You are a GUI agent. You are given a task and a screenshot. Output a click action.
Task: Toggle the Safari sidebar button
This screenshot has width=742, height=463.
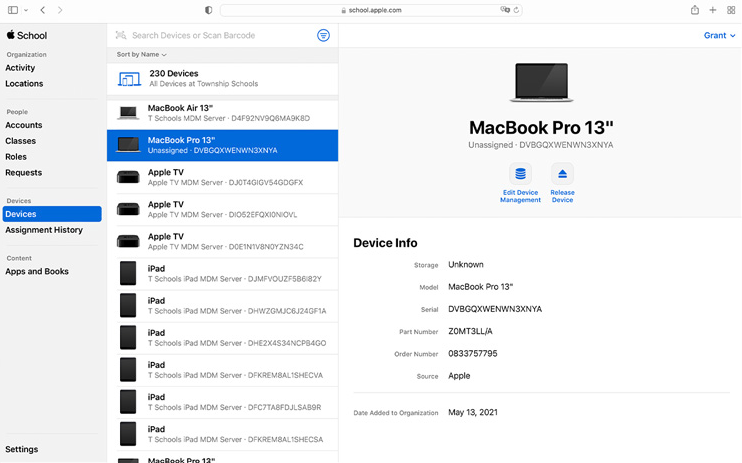13,10
